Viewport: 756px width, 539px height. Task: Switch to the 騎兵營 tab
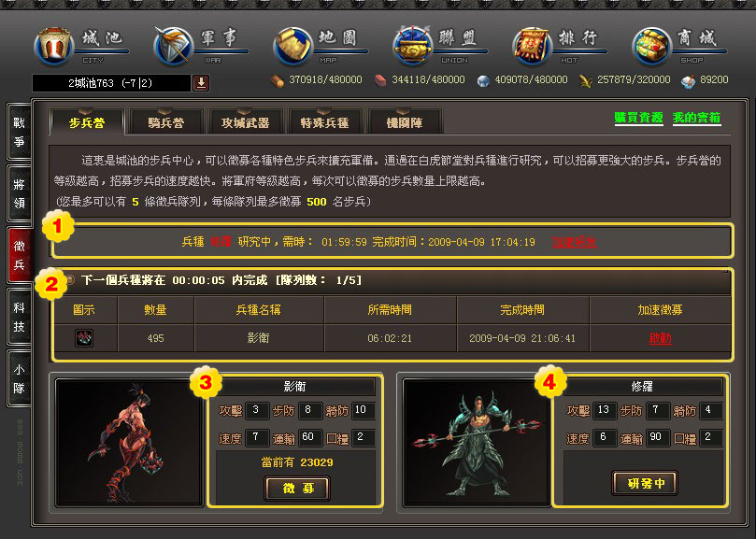point(165,122)
